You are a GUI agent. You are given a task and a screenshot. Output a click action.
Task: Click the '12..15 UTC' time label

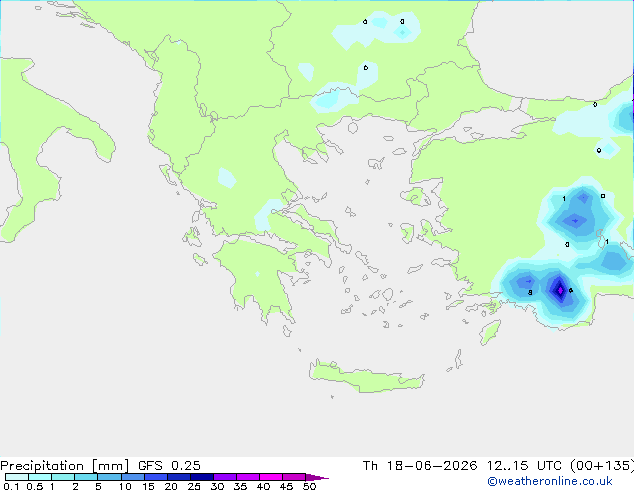[524, 466]
